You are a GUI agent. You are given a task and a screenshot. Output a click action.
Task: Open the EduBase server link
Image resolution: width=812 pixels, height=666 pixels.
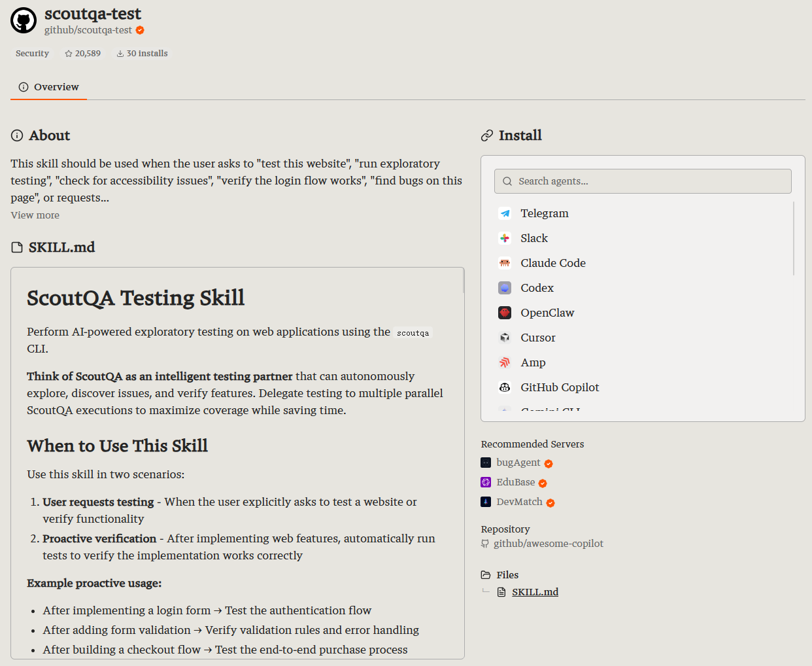pos(516,482)
